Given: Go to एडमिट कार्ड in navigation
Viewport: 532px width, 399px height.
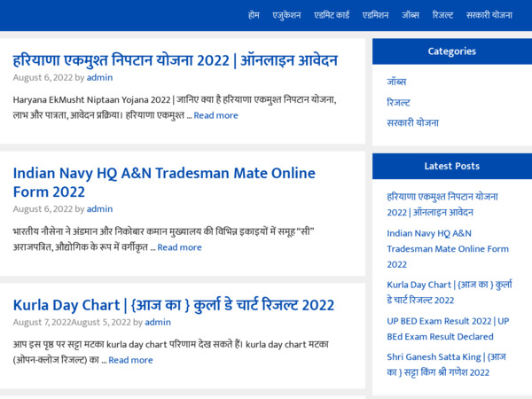Looking at the screenshot, I should pos(332,15).
